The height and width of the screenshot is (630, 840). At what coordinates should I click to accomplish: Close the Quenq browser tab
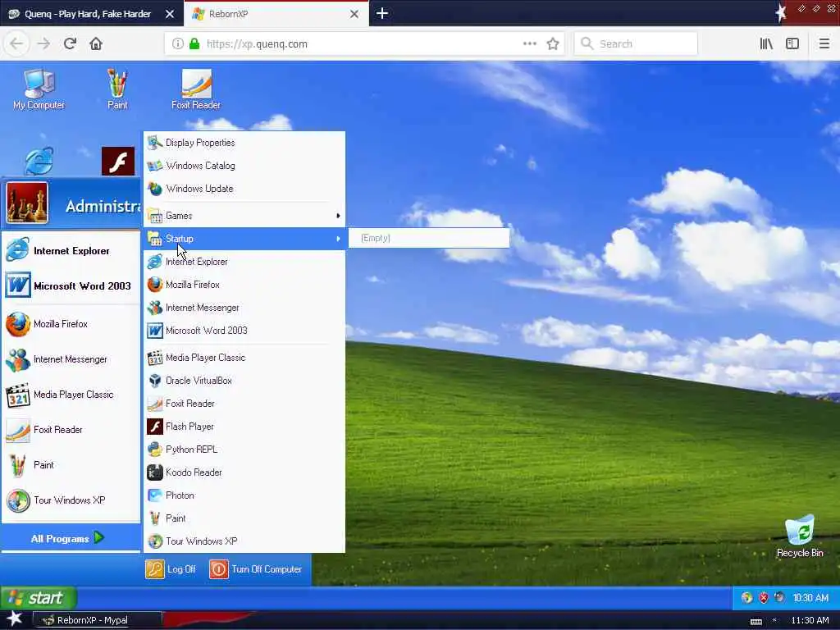tap(170, 14)
